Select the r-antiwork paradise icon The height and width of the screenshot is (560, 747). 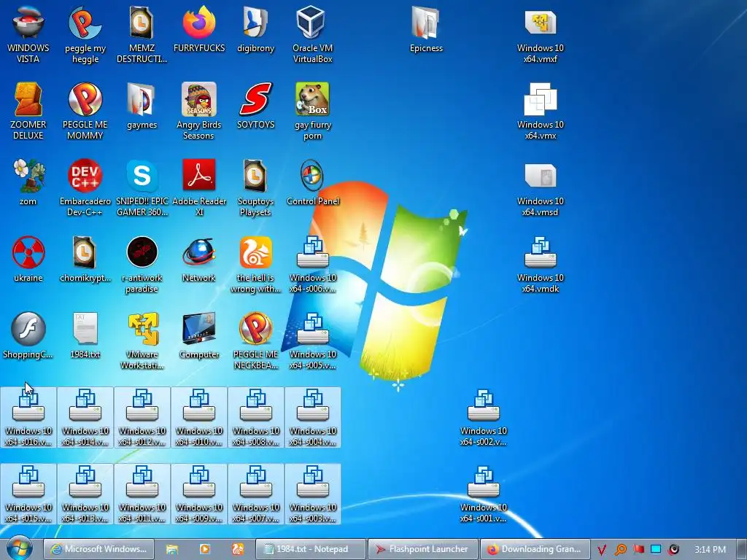point(142,264)
